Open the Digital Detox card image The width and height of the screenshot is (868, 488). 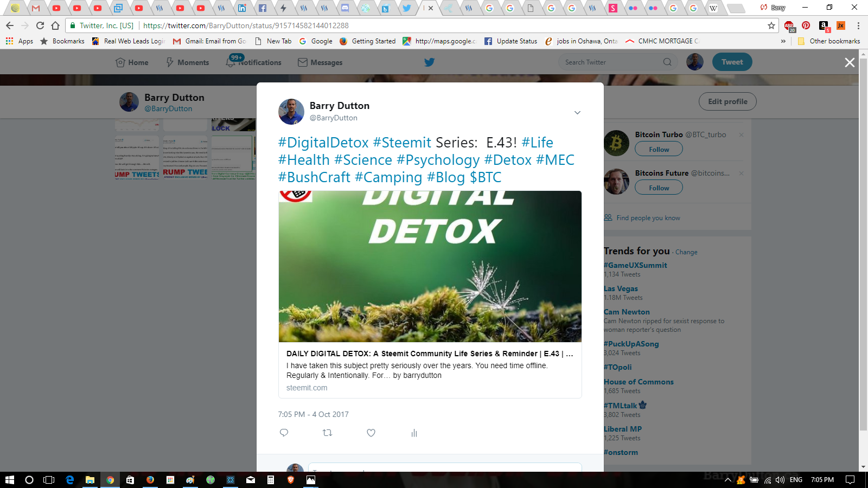[430, 266]
